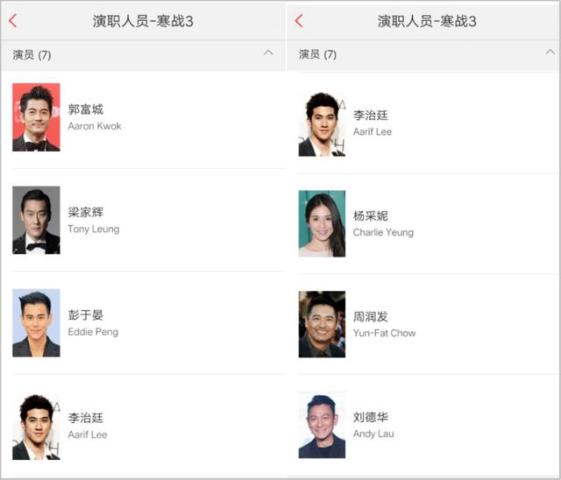Open 彭于晏 Eddie Peng profile photo
Viewport: 561px width, 480px height.
coord(36,323)
